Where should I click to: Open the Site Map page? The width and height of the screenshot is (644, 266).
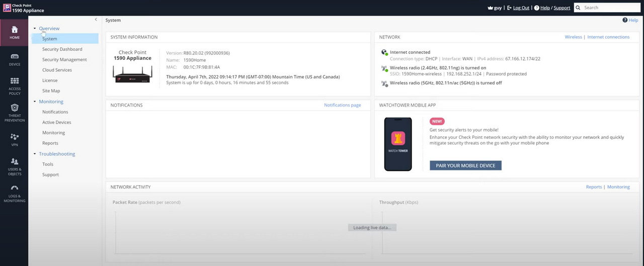pyautogui.click(x=51, y=91)
